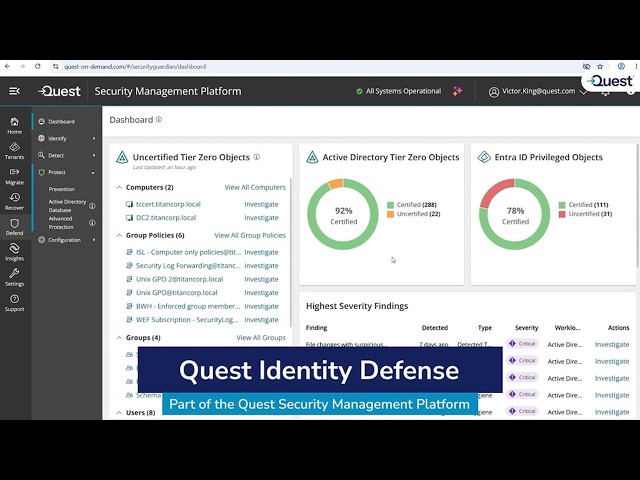Open Recover in left rail
The height and width of the screenshot is (480, 640).
coord(14,202)
